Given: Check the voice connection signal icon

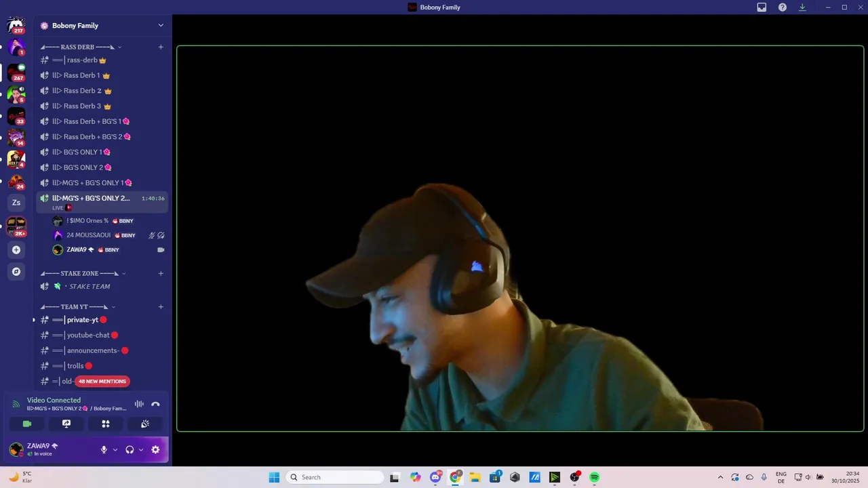Looking at the screenshot, I should click(x=16, y=404).
